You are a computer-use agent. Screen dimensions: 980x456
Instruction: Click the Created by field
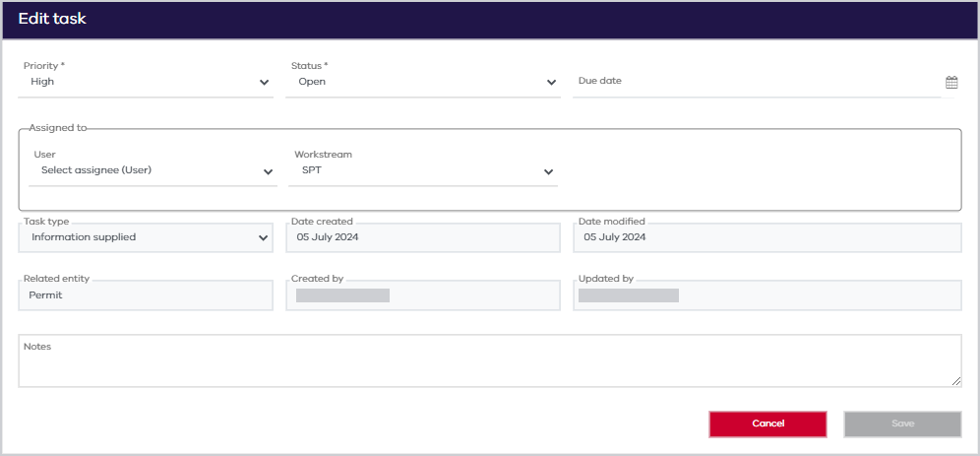pos(423,295)
